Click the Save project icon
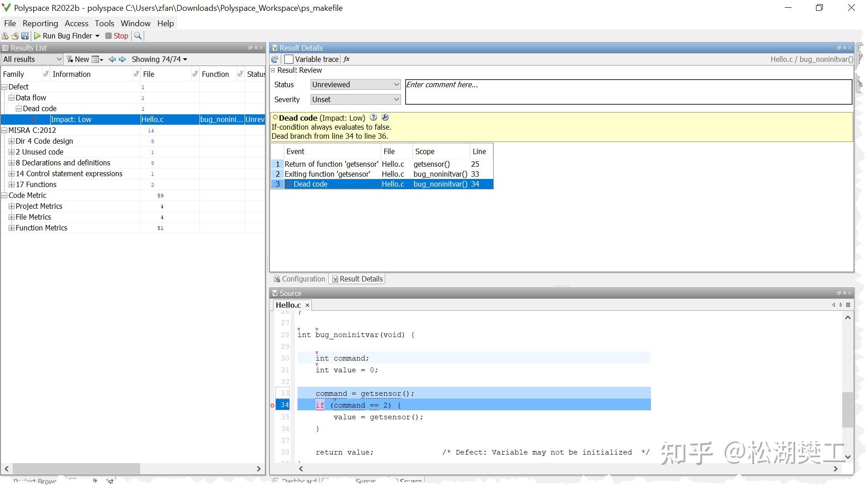 point(25,36)
